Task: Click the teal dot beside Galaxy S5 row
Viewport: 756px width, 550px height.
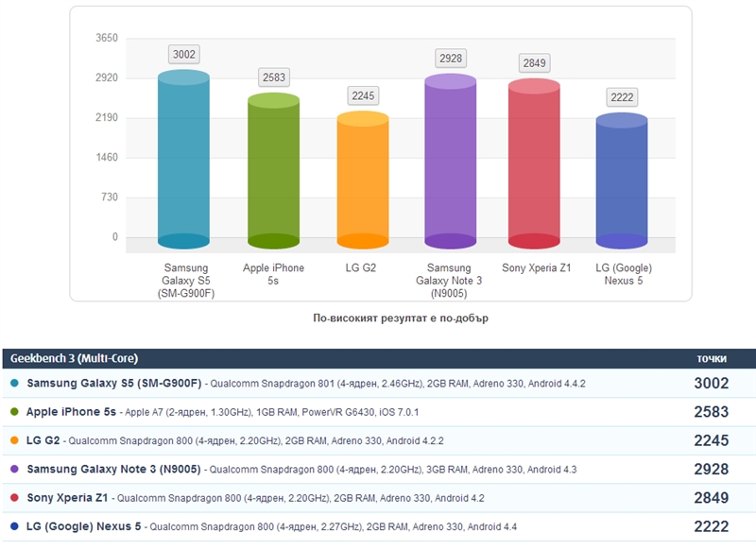Action: coord(14,383)
